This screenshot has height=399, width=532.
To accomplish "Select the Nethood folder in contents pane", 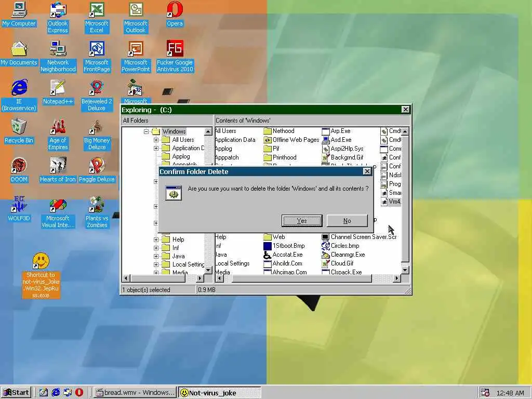I will 279,131.
